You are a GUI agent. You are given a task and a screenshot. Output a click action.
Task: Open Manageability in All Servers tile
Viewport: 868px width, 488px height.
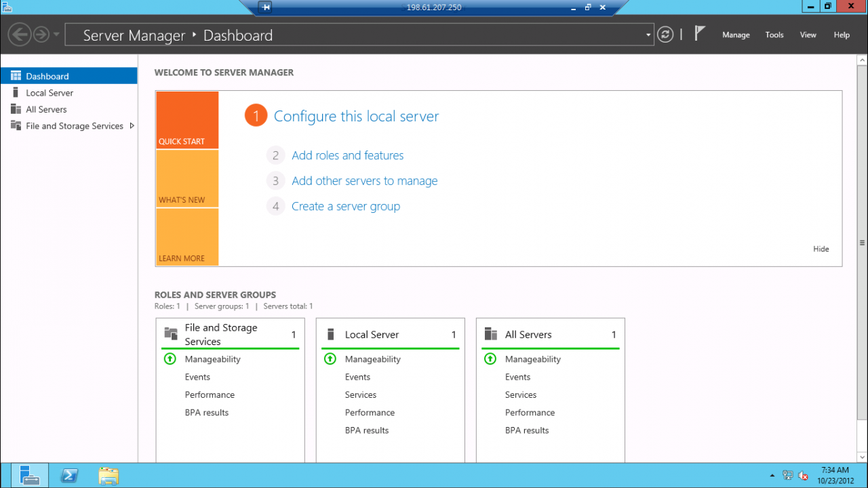click(533, 359)
